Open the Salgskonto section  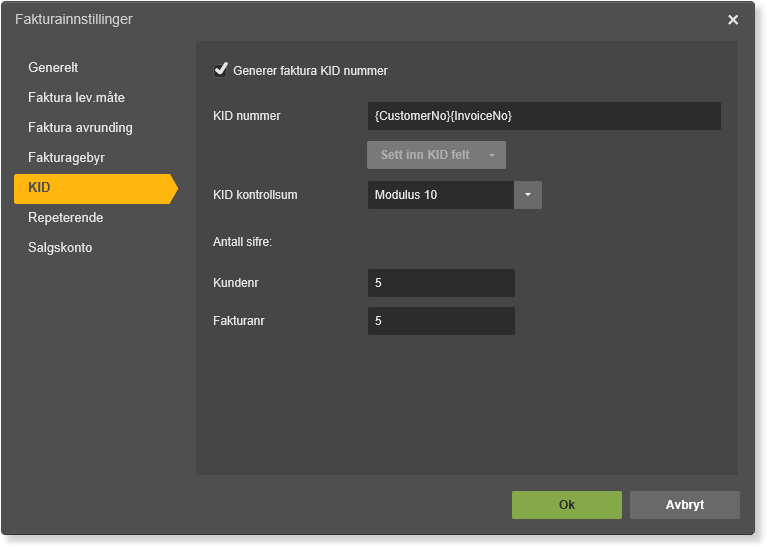pos(60,247)
